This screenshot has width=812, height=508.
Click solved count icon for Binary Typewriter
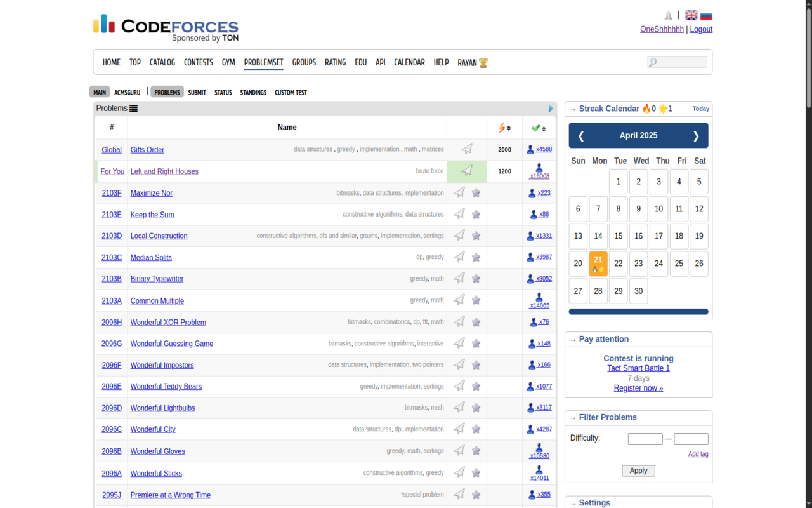coord(531,279)
